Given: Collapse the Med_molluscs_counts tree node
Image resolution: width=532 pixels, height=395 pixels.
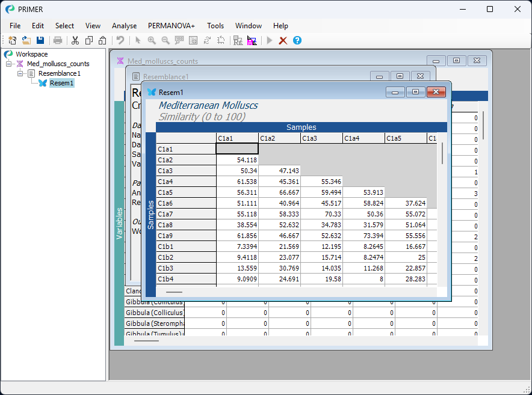Looking at the screenshot, I should pyautogui.click(x=9, y=64).
